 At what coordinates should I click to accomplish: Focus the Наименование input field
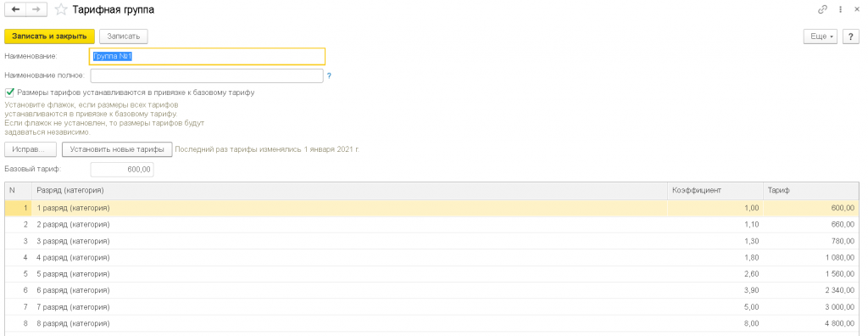(x=207, y=57)
